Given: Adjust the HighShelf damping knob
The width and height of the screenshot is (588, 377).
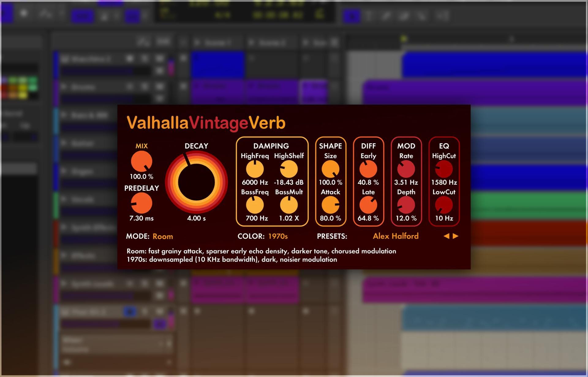Looking at the screenshot, I should [x=289, y=169].
